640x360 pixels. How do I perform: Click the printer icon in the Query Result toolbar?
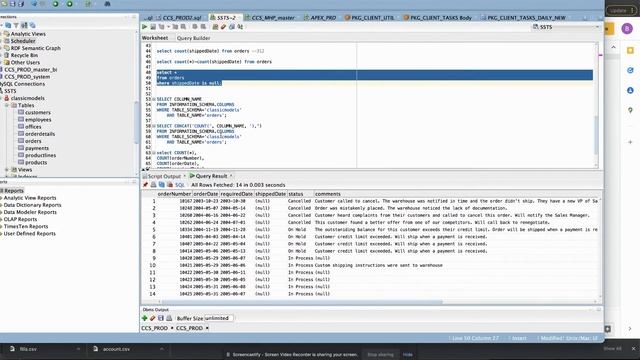pos(153,185)
